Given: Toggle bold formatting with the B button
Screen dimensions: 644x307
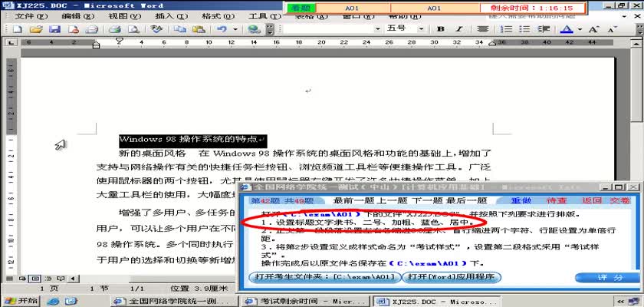Looking at the screenshot, I should click(x=441, y=29).
